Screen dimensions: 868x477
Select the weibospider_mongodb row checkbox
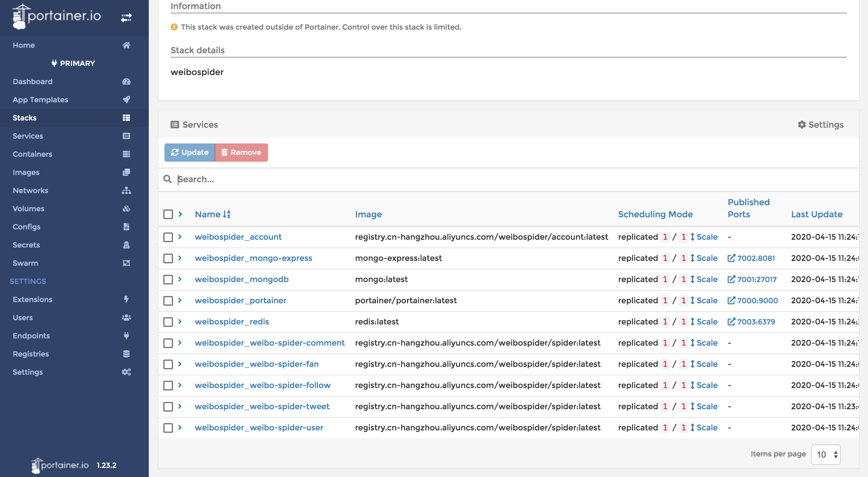point(168,279)
